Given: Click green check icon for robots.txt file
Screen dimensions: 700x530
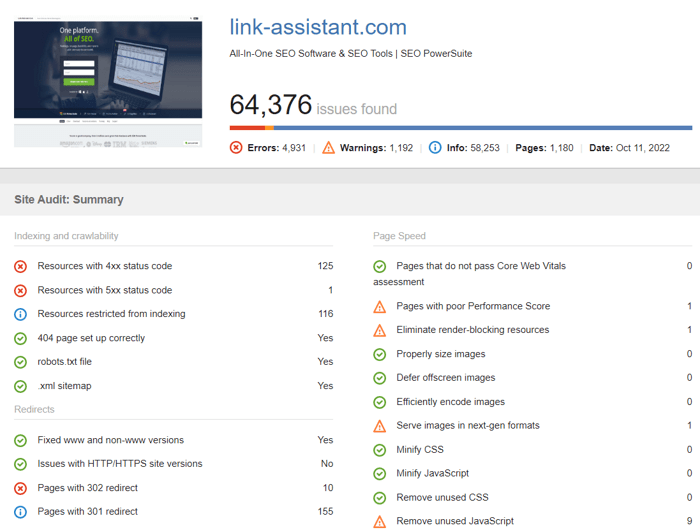Looking at the screenshot, I should [21, 362].
